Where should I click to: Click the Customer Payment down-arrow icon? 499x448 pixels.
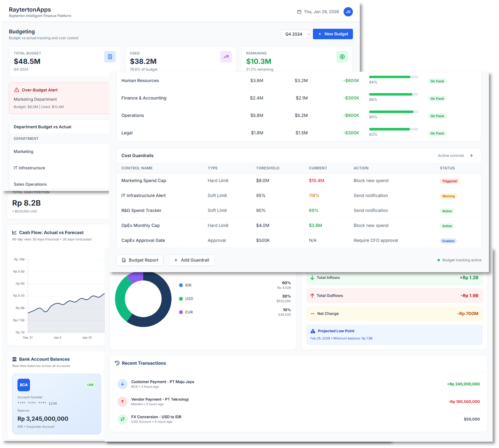click(x=122, y=384)
